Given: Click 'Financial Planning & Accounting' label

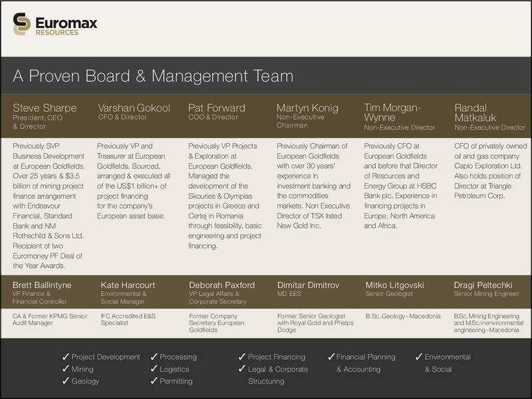Looking at the screenshot, I should pos(366,363).
